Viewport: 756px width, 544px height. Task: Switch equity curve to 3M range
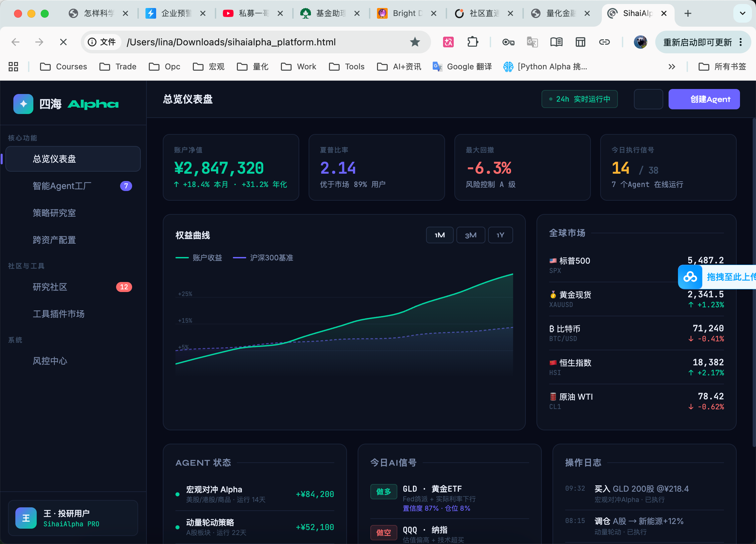point(470,235)
